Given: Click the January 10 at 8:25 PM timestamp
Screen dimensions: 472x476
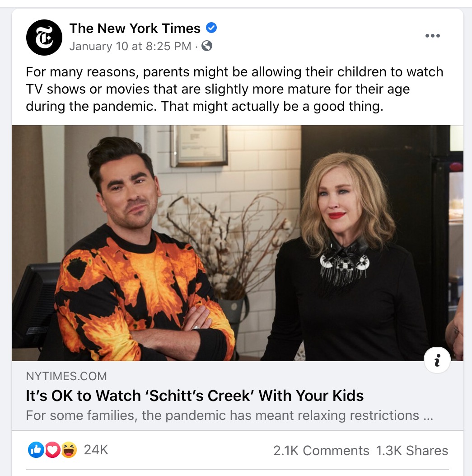Looking at the screenshot, I should tap(130, 46).
